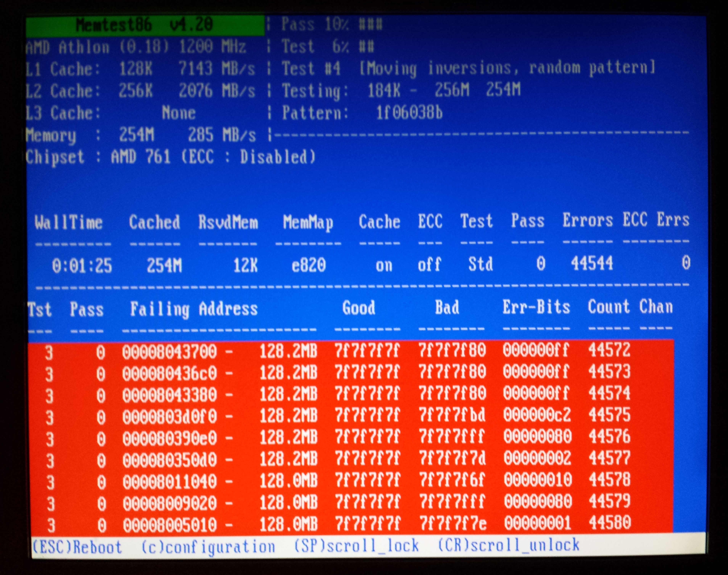Click the Cached column header
This screenshot has width=728, height=575.
(x=155, y=222)
